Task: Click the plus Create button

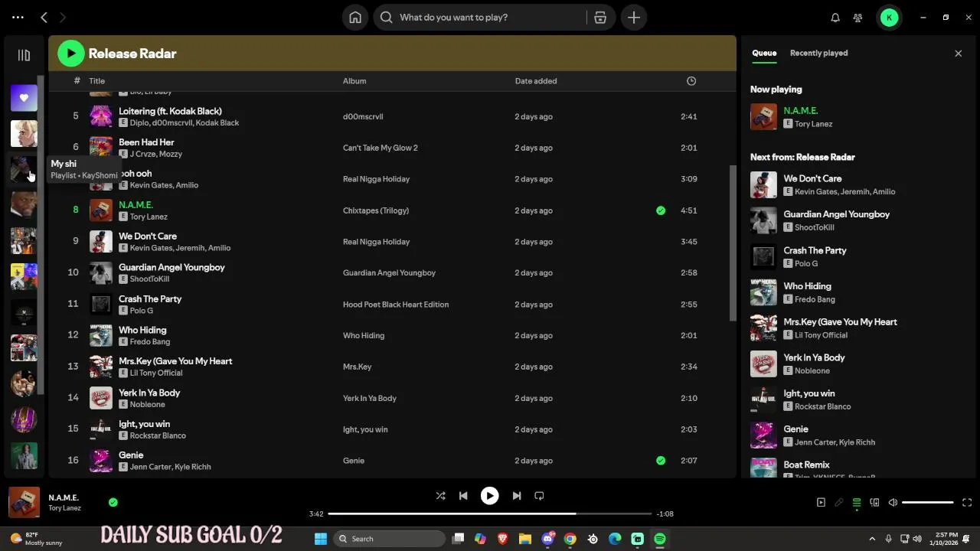Action: (634, 17)
